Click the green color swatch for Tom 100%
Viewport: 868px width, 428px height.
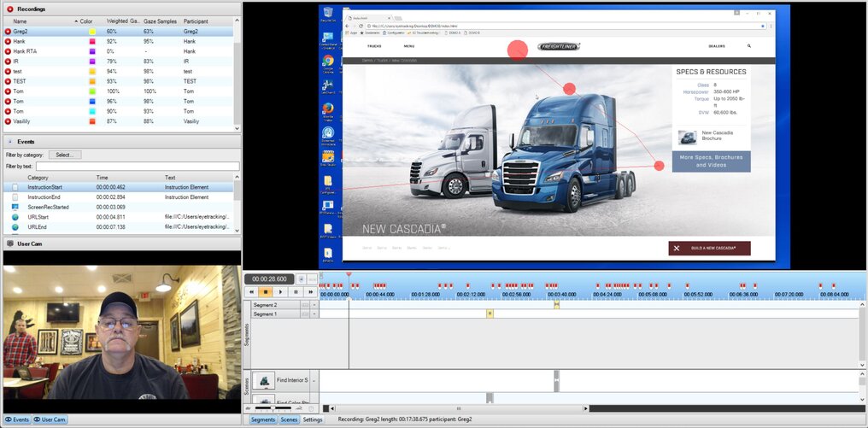92,91
